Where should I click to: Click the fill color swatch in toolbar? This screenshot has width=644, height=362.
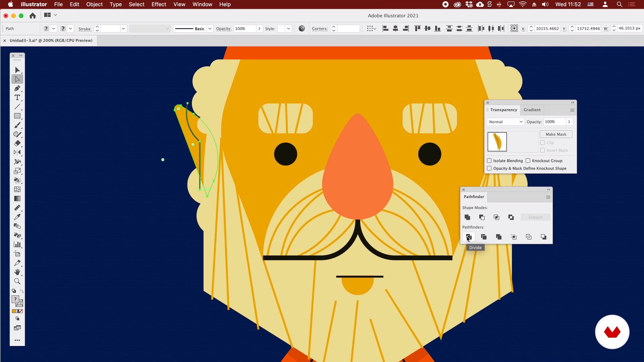point(15,299)
